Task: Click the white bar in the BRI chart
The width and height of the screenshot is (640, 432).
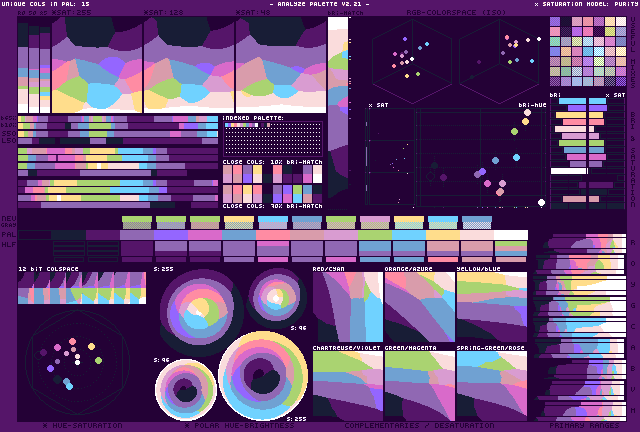Action: tap(569, 171)
